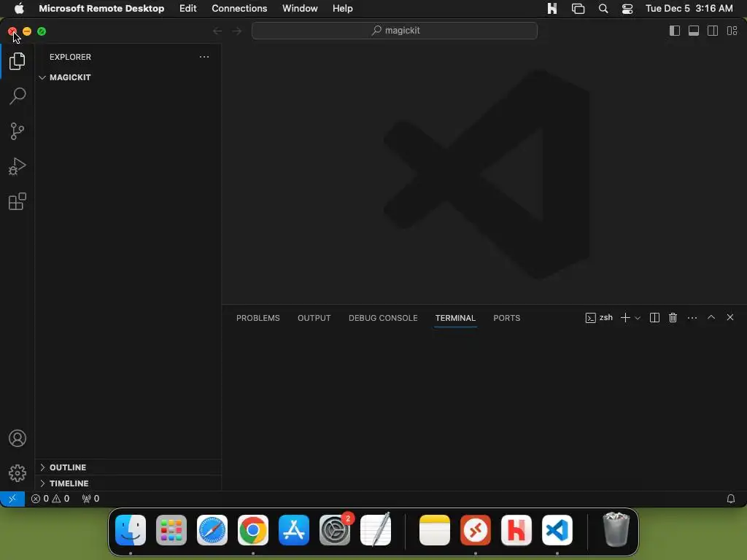This screenshot has height=560, width=747.
Task: Open the Run and Debug view
Action: [x=18, y=166]
